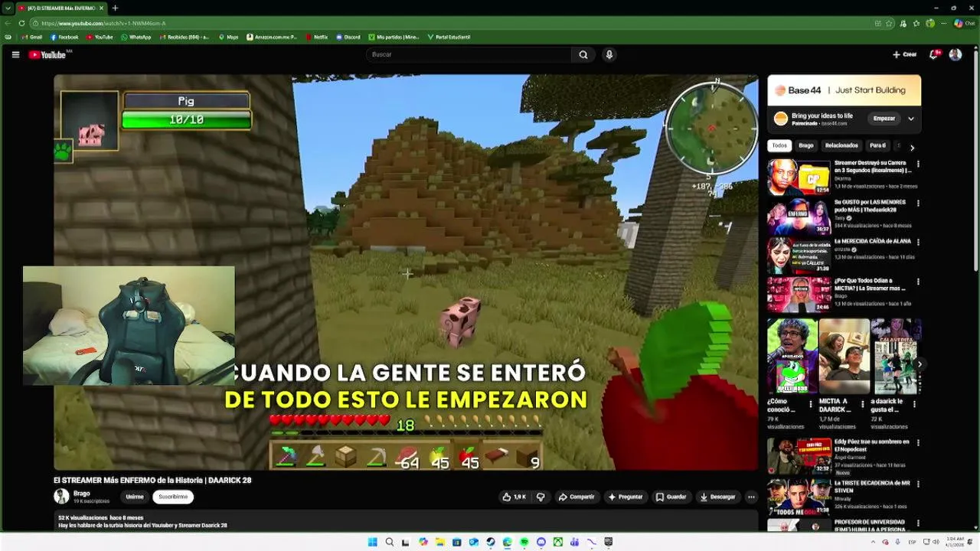Click the Crear button in the header
Viewport: 980px width, 551px height.
click(904, 54)
